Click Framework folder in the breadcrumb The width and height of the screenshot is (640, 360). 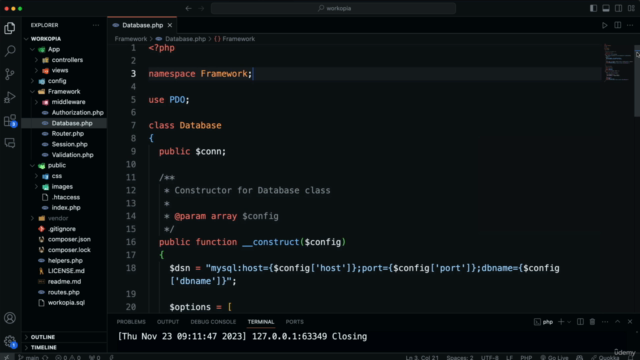131,39
